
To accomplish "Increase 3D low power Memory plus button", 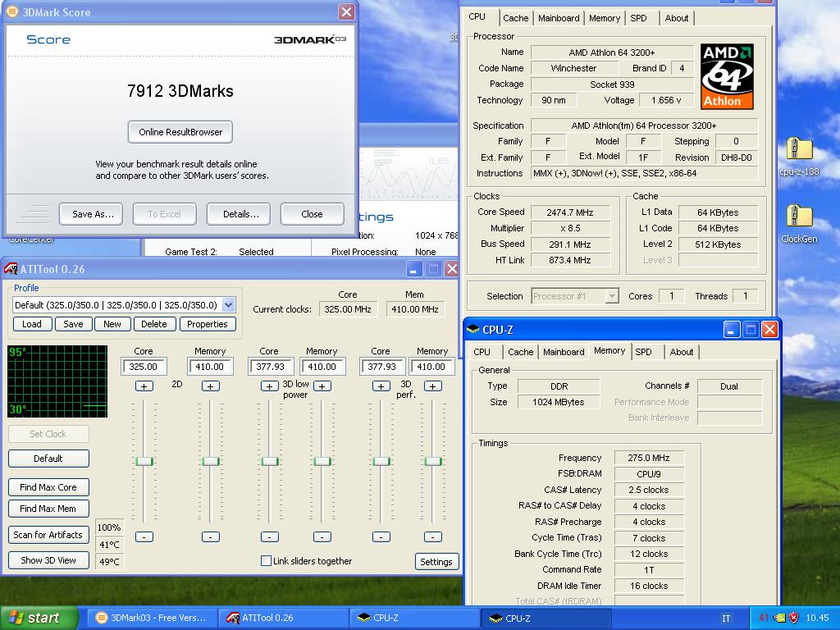I will pos(322,386).
